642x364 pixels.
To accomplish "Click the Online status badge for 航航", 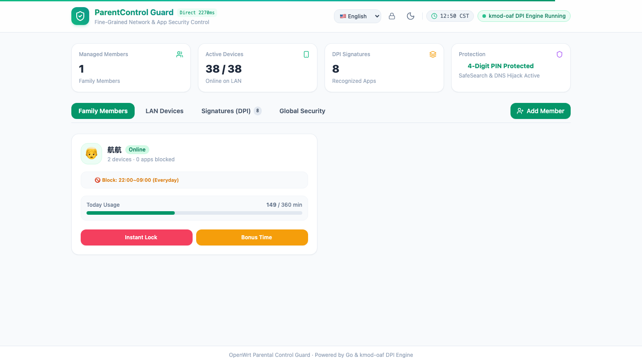I will (137, 150).
